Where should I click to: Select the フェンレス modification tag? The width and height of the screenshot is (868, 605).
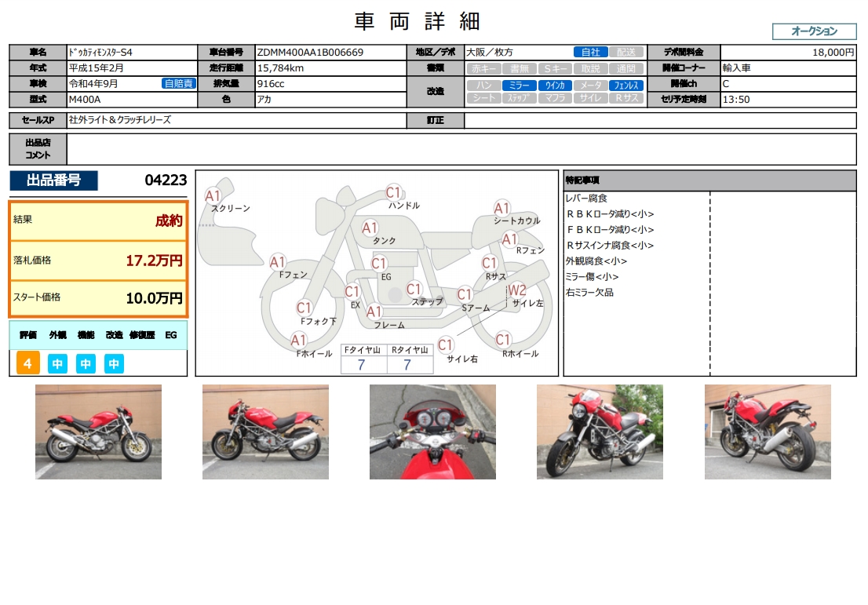[626, 86]
